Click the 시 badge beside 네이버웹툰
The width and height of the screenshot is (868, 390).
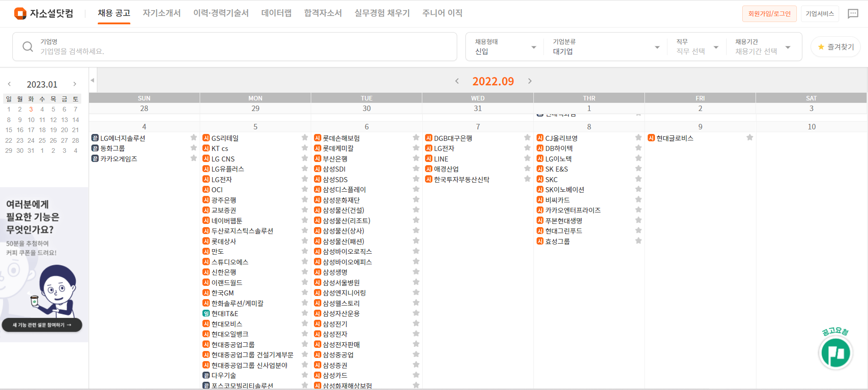(206, 220)
